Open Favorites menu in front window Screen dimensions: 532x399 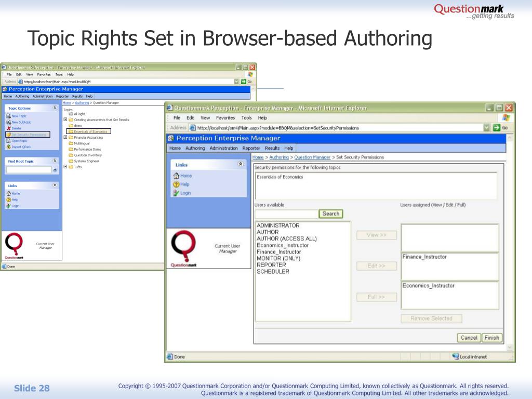pyautogui.click(x=225, y=118)
